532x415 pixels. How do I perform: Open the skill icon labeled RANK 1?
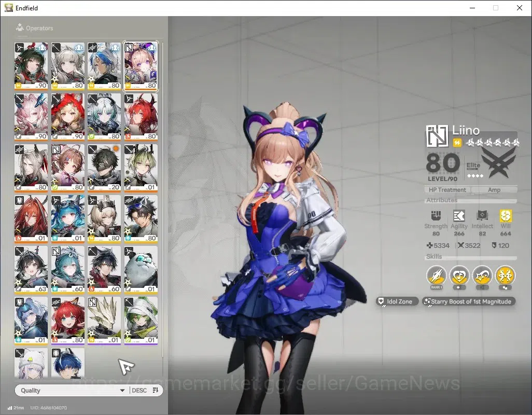[x=436, y=275]
